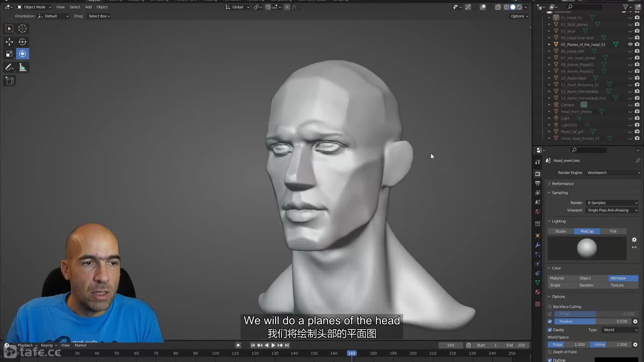Disable the Shadow checkbox
Viewport: 644px width, 362px height.
[550, 321]
